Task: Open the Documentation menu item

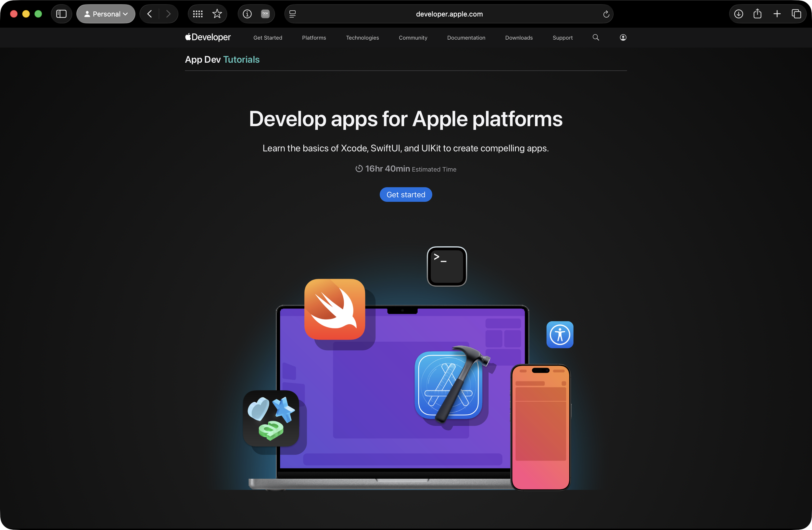Action: pyautogui.click(x=466, y=38)
